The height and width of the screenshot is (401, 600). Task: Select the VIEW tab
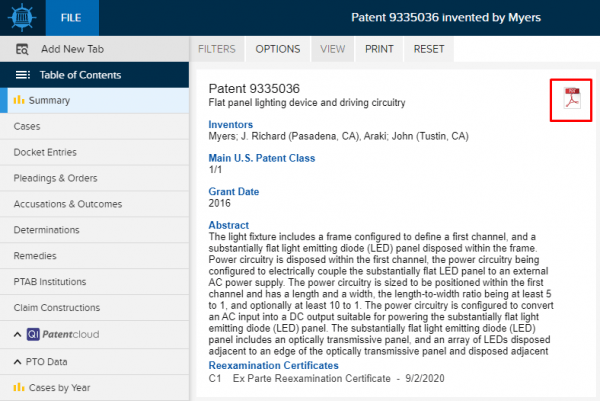click(332, 48)
